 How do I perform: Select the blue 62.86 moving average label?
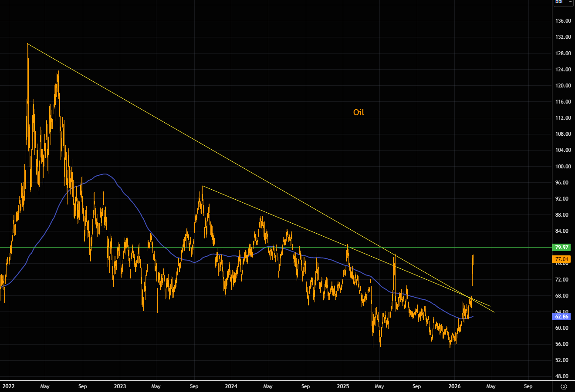pos(561,316)
